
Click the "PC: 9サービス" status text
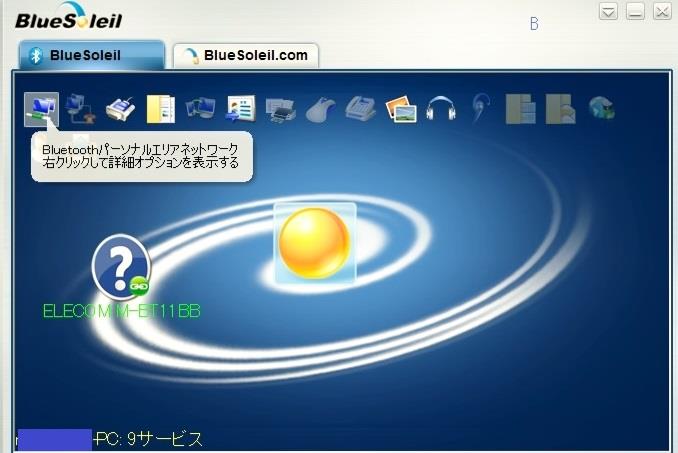[148, 439]
